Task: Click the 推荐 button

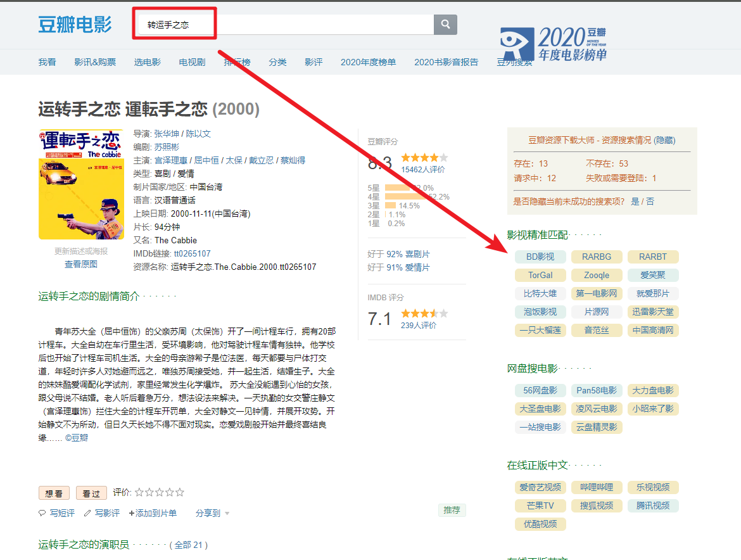Action: tap(452, 510)
